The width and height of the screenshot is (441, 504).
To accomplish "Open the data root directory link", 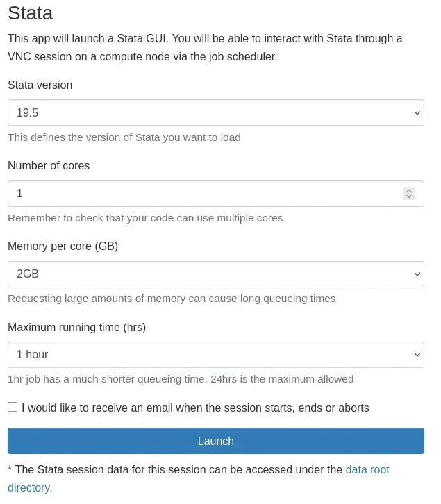I will point(367,470).
